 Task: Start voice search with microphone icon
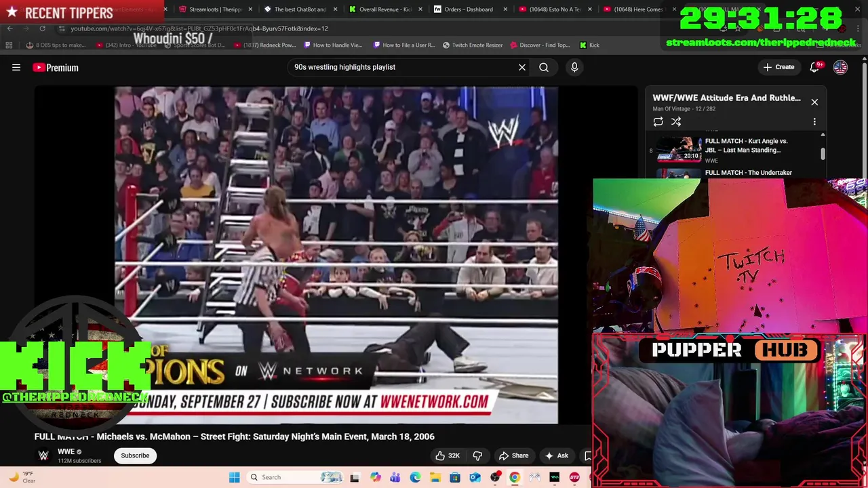pos(574,67)
